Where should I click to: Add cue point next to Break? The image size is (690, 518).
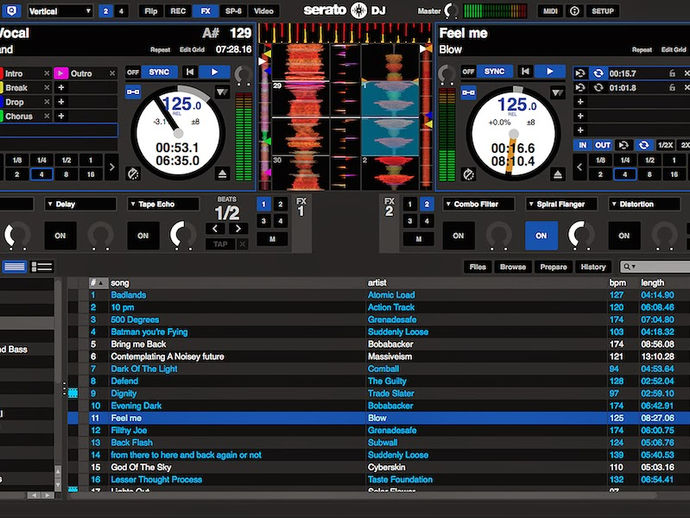(x=61, y=88)
